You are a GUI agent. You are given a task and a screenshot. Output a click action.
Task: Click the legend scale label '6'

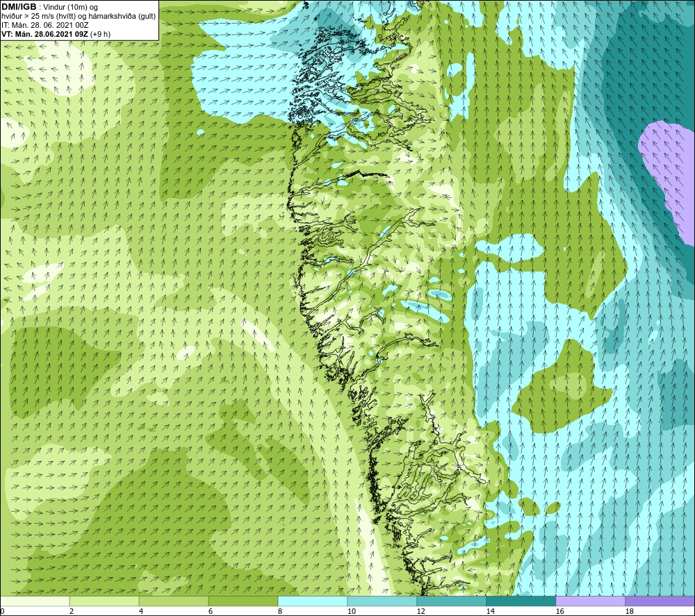211,612
